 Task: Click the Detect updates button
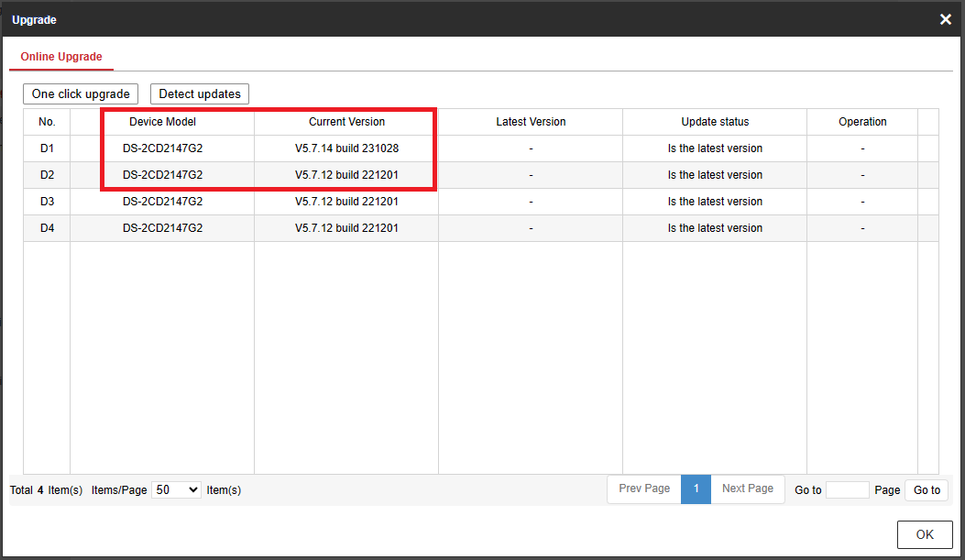200,93
